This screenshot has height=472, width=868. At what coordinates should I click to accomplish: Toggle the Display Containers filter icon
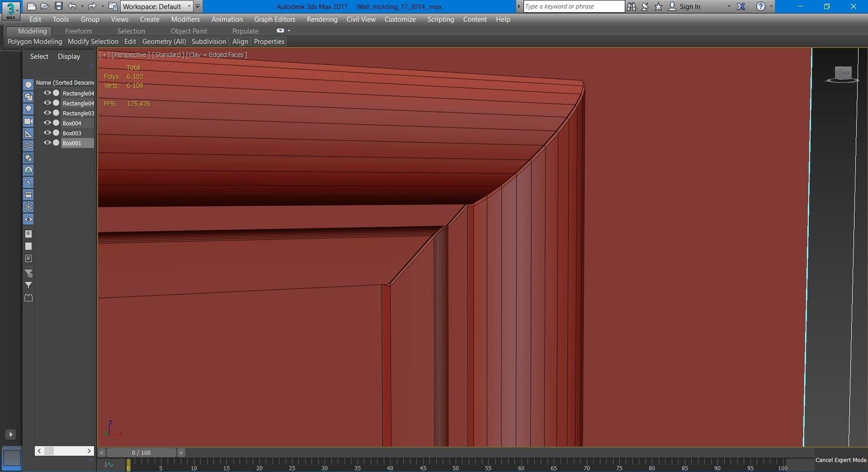tap(28, 195)
